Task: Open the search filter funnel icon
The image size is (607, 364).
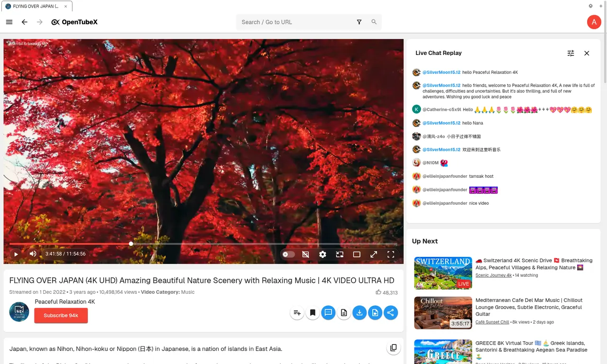Action: click(359, 22)
